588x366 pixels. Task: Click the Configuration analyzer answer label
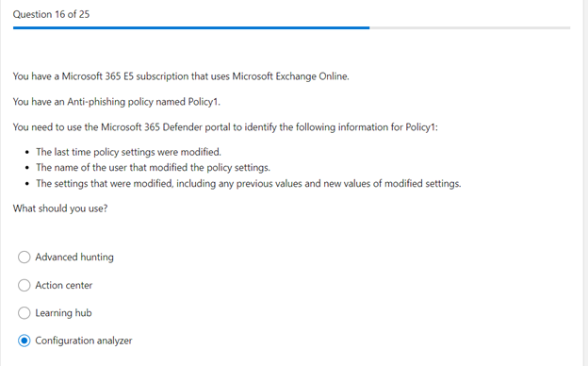point(84,341)
